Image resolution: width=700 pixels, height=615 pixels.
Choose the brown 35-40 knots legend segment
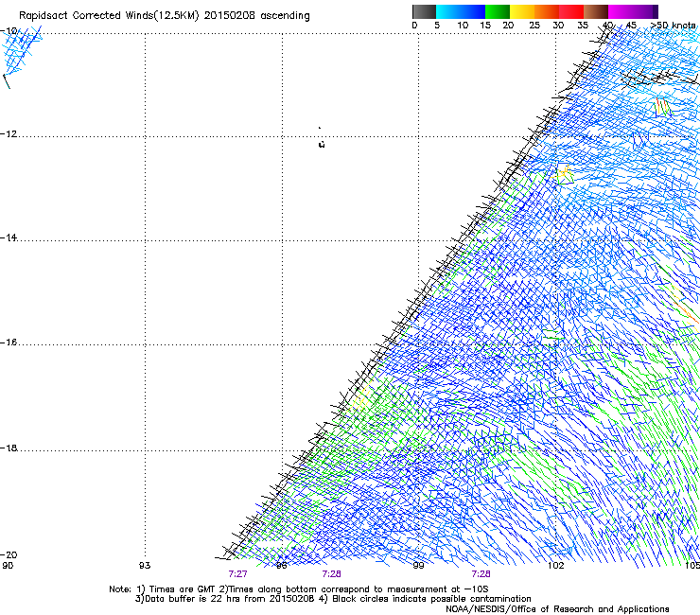[x=596, y=11]
